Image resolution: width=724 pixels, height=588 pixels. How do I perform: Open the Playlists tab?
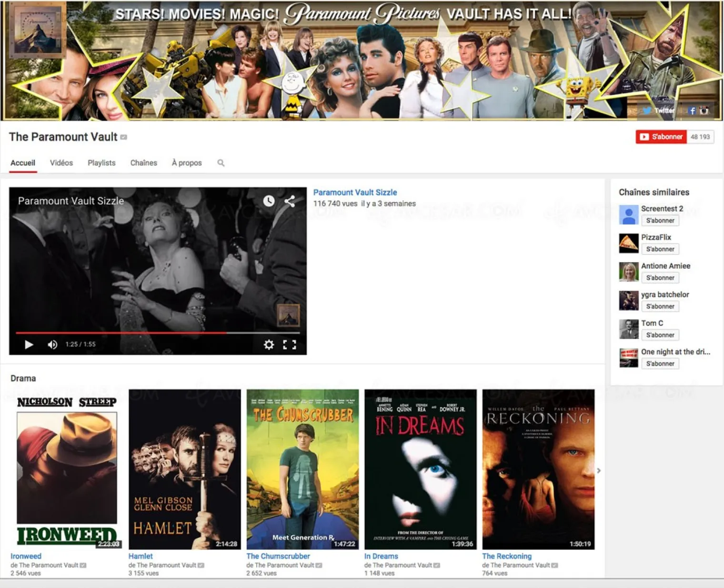pyautogui.click(x=101, y=162)
